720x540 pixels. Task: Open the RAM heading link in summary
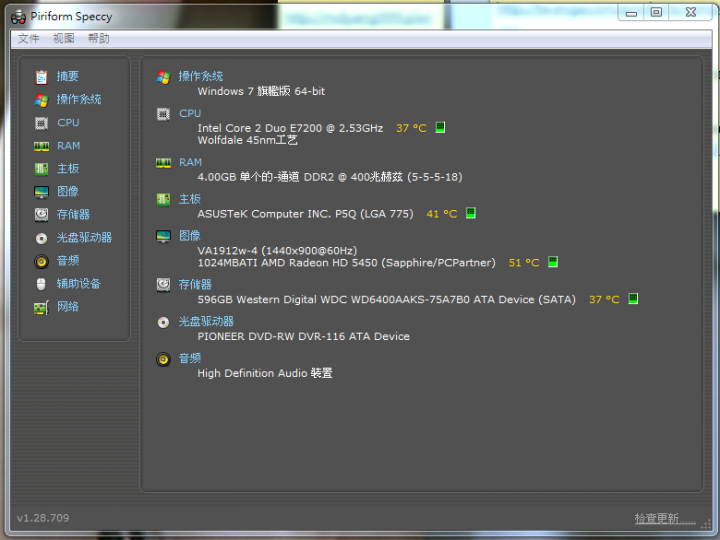(191, 163)
